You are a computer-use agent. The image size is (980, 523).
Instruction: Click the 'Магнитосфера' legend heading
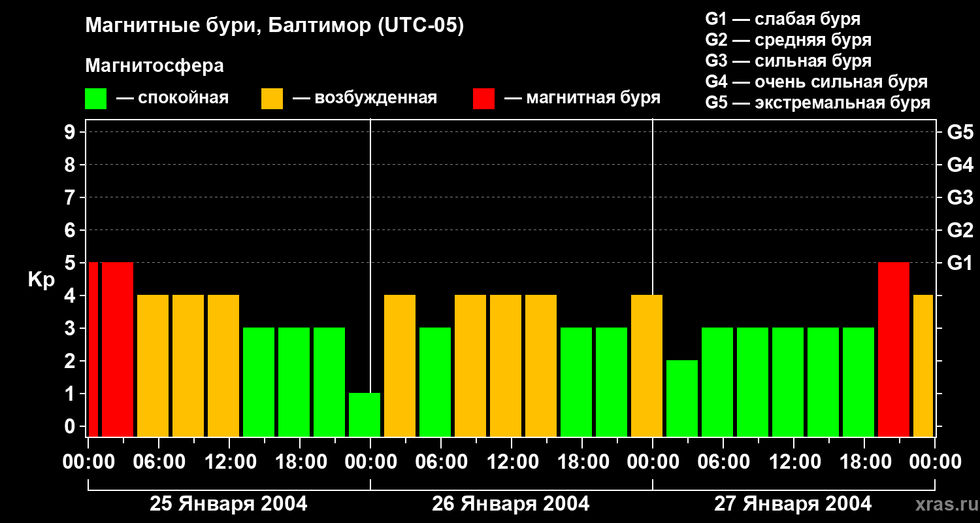pyautogui.click(x=154, y=66)
